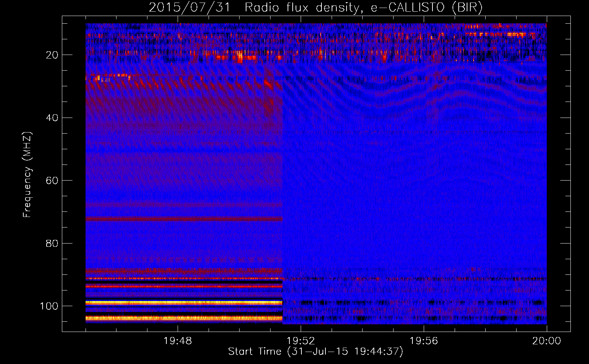Click the lowest bright yellow band near 104 MHz

[x=184, y=318]
